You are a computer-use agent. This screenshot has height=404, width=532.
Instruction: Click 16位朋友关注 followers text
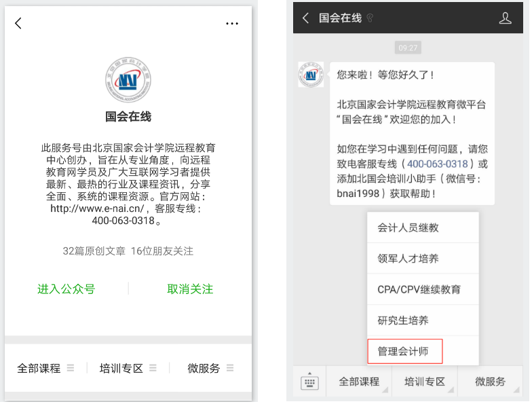coord(162,251)
